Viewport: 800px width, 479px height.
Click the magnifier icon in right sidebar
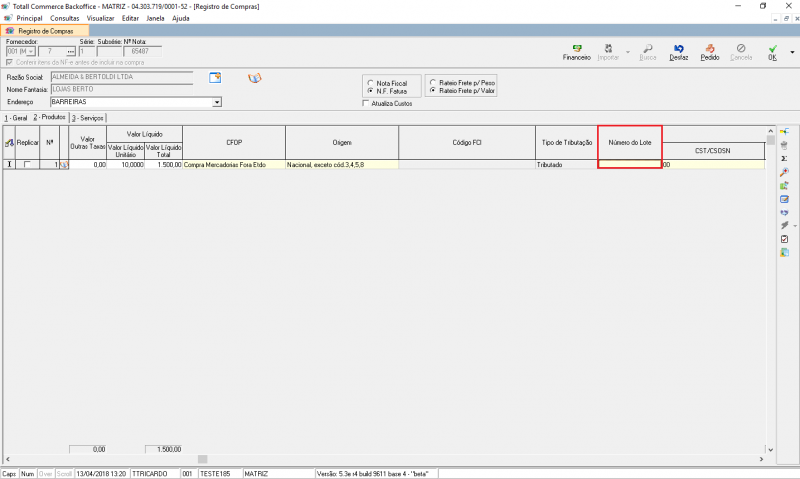click(x=784, y=172)
